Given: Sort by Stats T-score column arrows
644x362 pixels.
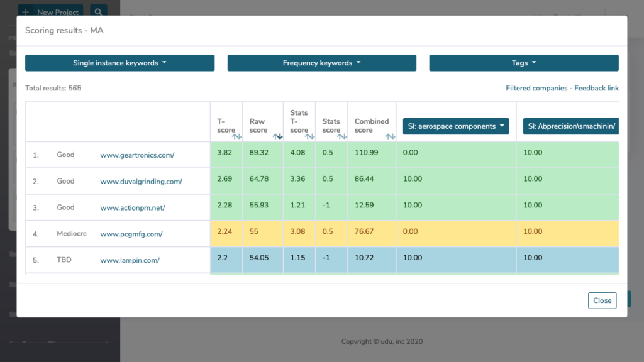Looking at the screenshot, I should (x=309, y=136).
